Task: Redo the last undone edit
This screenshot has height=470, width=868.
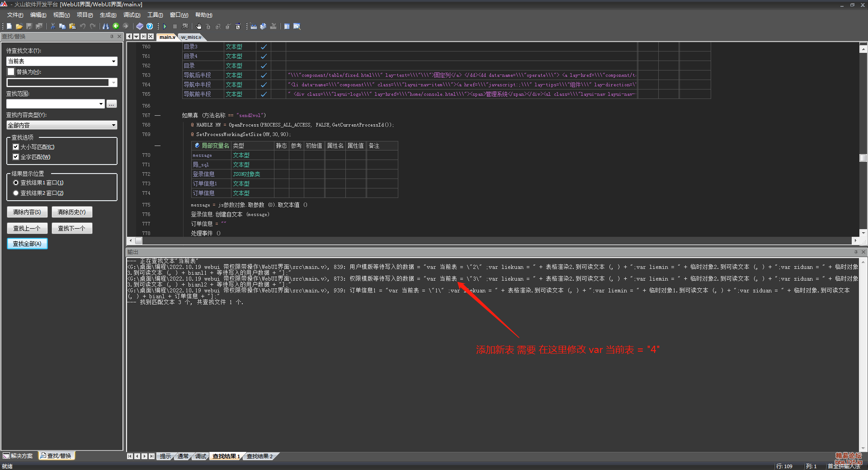Action: (x=93, y=26)
